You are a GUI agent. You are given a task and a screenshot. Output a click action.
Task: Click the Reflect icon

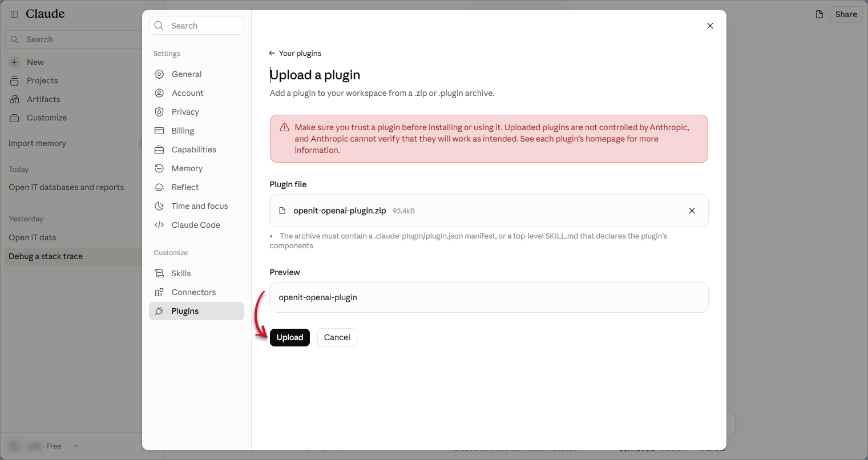coord(159,187)
